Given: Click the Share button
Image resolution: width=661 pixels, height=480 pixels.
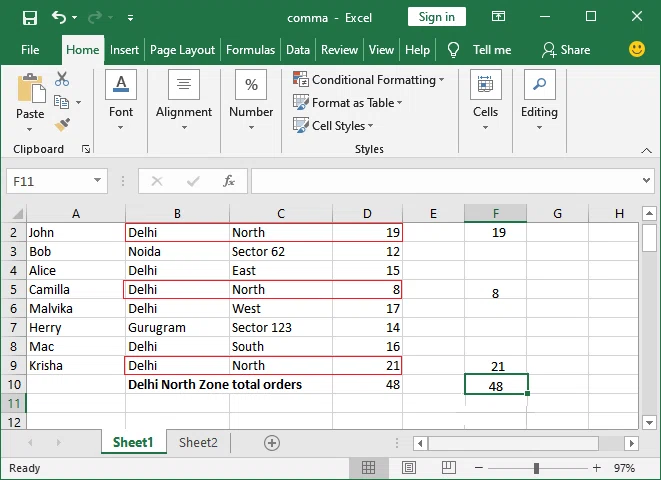Looking at the screenshot, I should click(566, 50).
